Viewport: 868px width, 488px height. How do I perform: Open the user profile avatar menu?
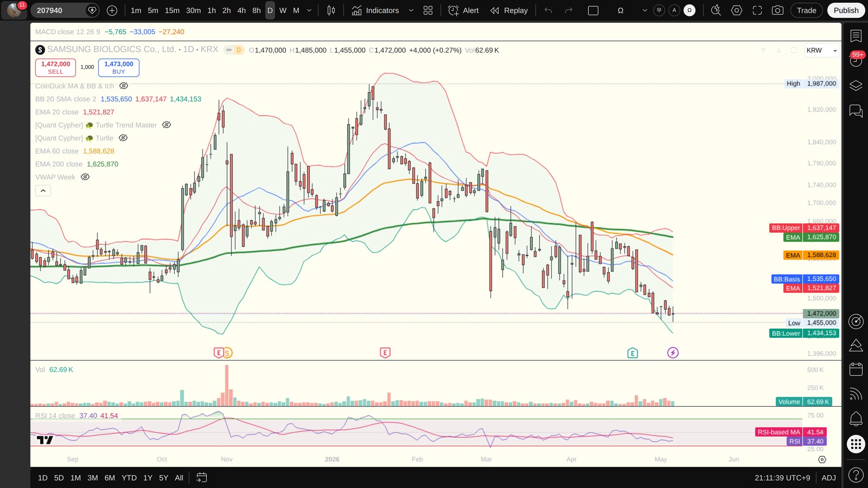pyautogui.click(x=14, y=10)
